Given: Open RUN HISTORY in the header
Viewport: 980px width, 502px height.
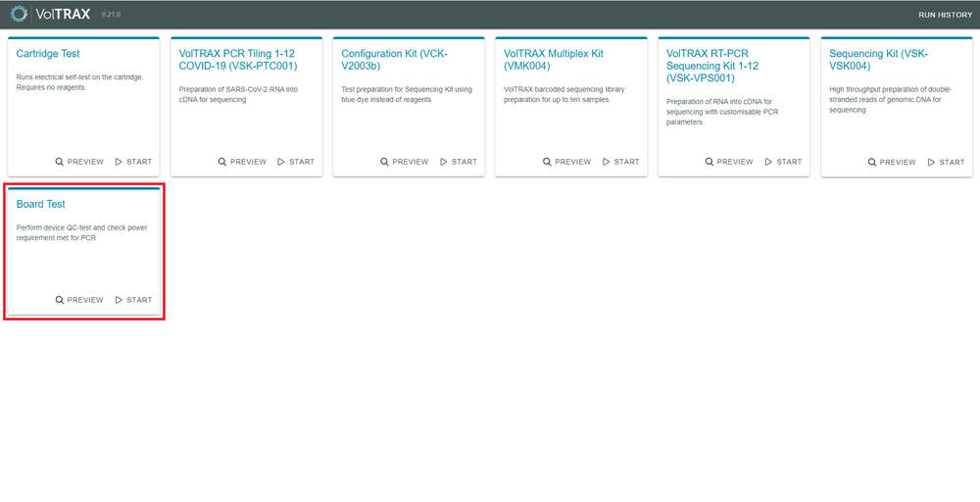Looking at the screenshot, I should point(945,15).
